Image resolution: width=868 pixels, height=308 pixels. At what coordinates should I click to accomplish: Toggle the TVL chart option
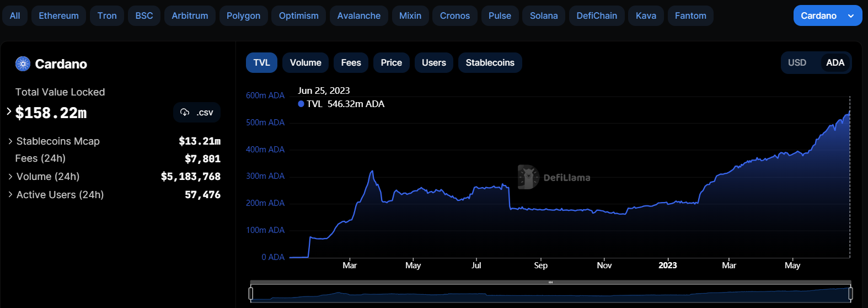tap(261, 62)
